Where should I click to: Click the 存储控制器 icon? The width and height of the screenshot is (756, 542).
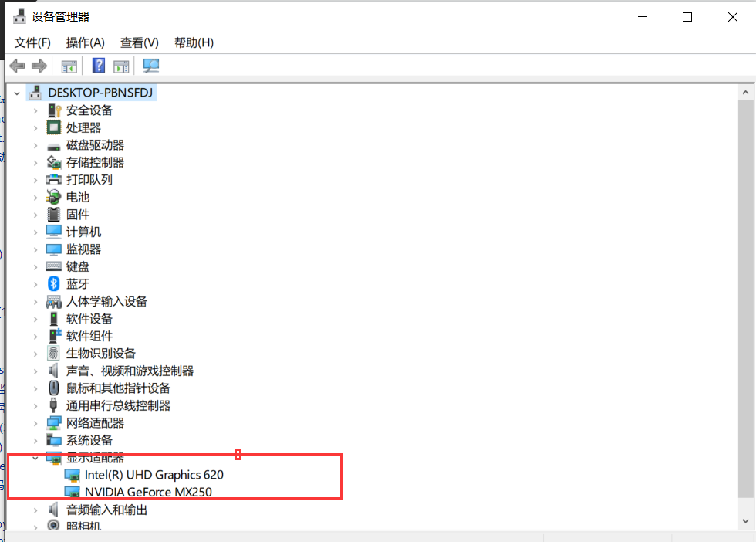53,163
